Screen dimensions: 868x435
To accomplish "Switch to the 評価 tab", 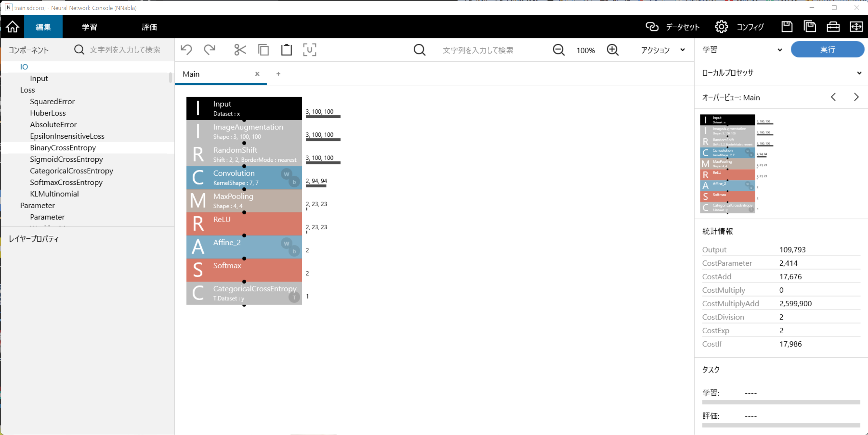I will pos(149,27).
